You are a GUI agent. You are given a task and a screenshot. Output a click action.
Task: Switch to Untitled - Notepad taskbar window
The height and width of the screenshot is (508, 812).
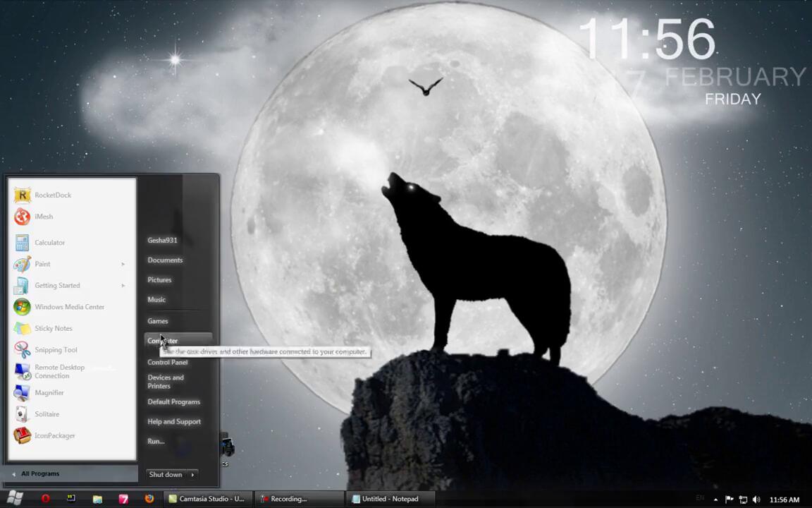pos(389,499)
